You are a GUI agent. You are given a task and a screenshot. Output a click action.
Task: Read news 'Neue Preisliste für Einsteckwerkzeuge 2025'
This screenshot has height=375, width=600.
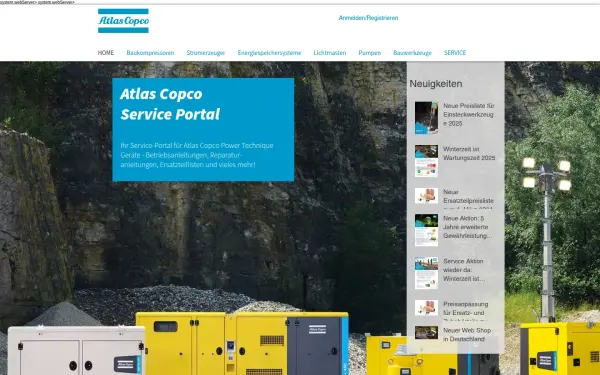tap(469, 114)
